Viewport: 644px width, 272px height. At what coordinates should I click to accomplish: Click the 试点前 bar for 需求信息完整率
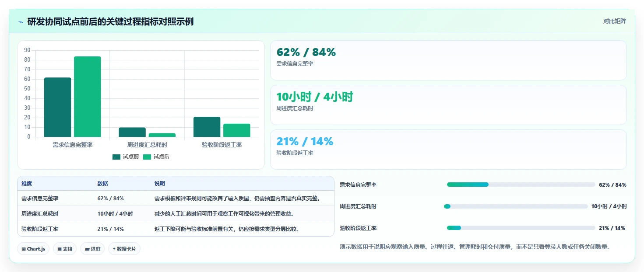57,107
